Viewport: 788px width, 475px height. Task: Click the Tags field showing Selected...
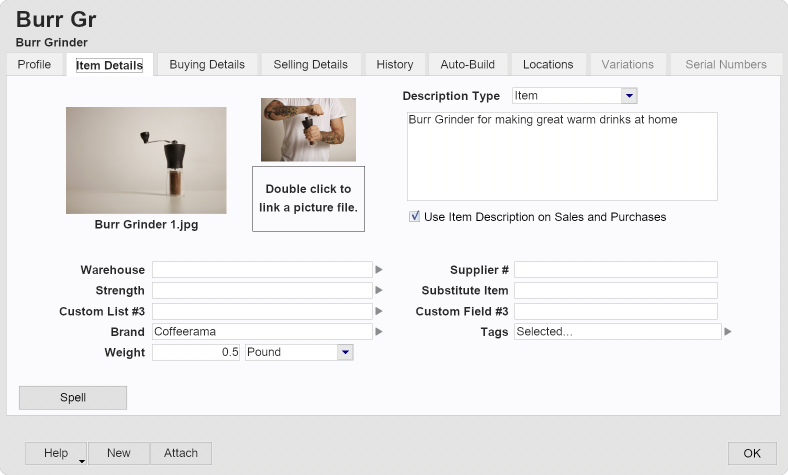618,332
